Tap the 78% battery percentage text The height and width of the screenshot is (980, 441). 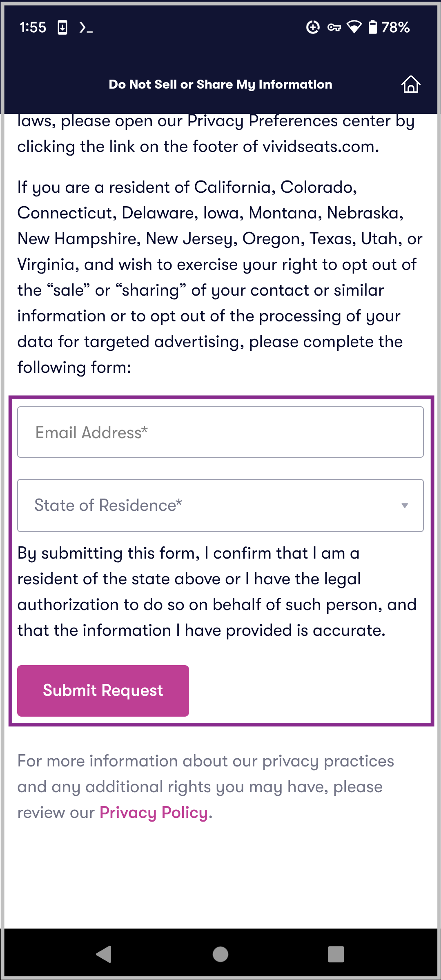point(395,27)
